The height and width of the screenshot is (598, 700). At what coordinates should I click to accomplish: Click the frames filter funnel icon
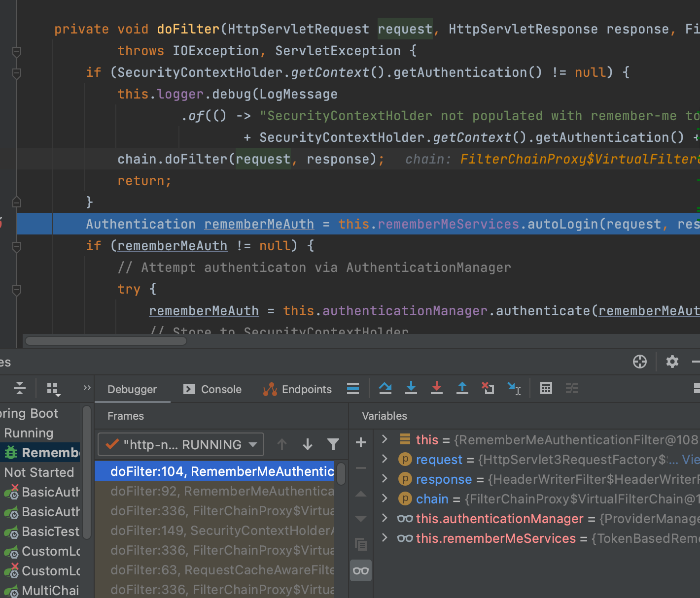[x=333, y=444]
